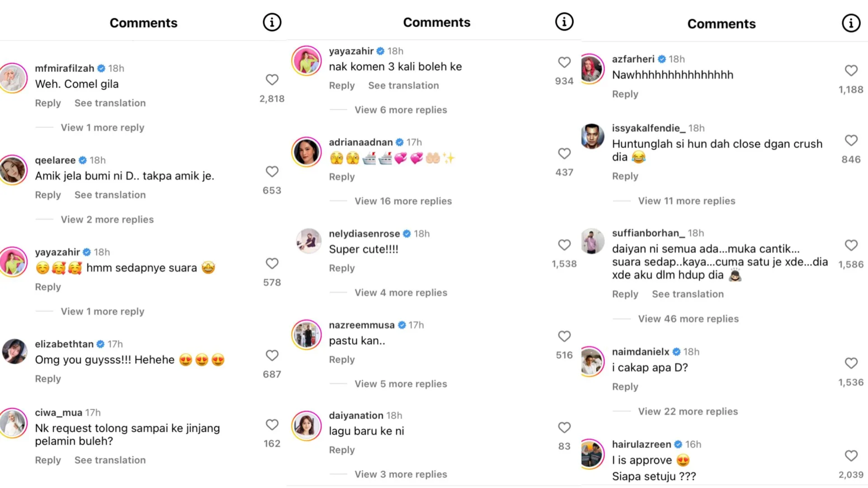Open issyakalfendie_ profile picture
The image size is (868, 488).
click(592, 136)
